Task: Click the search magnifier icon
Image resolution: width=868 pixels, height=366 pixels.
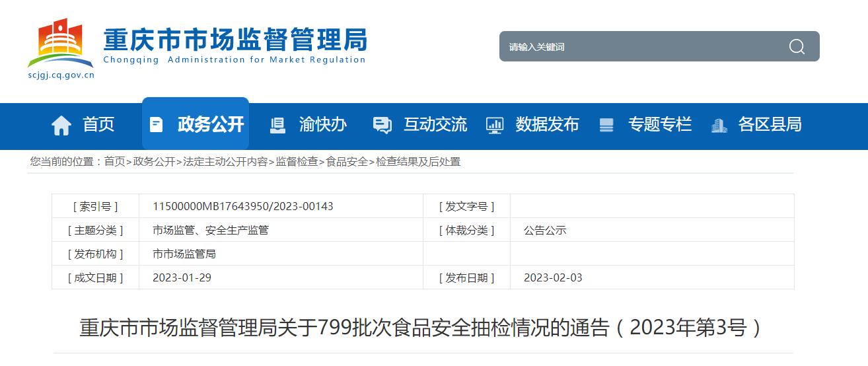Action: tap(797, 46)
